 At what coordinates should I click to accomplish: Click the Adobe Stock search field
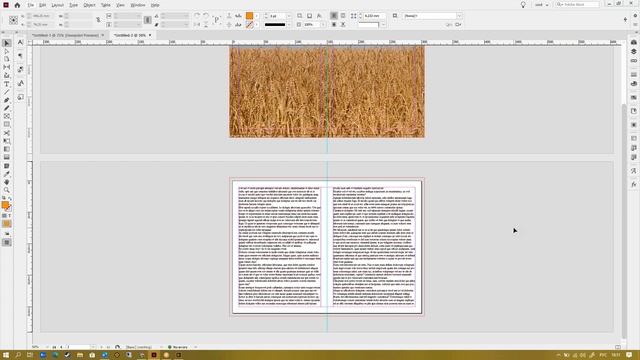[577, 4]
